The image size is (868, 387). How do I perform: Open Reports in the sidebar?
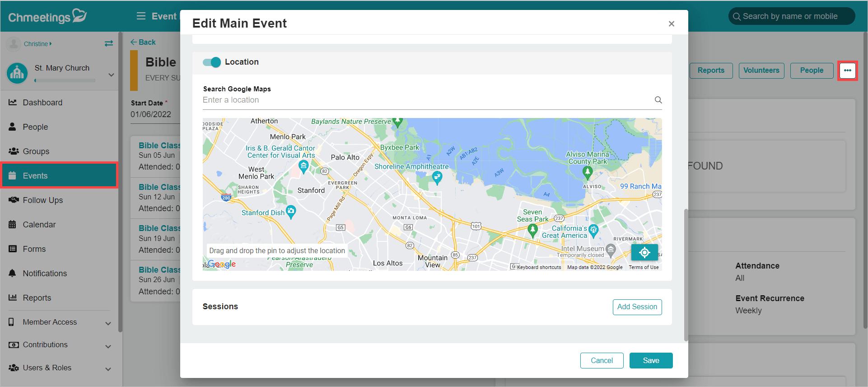pos(59,298)
